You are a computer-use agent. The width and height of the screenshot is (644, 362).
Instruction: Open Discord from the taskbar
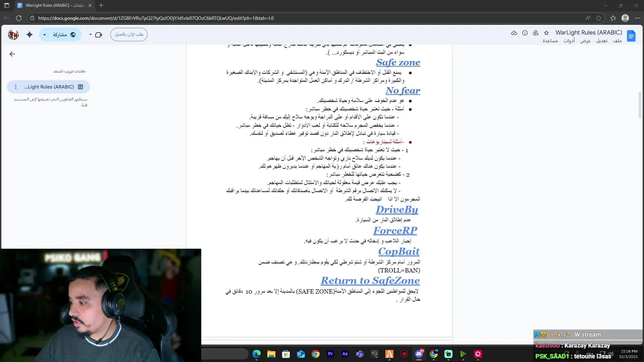(x=419, y=354)
